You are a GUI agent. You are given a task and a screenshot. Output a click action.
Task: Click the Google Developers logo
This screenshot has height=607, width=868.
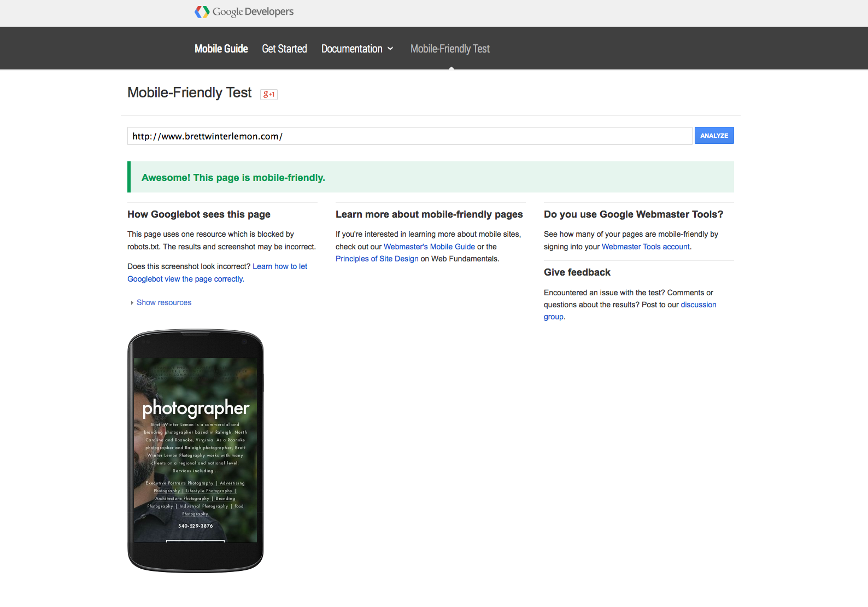(244, 11)
